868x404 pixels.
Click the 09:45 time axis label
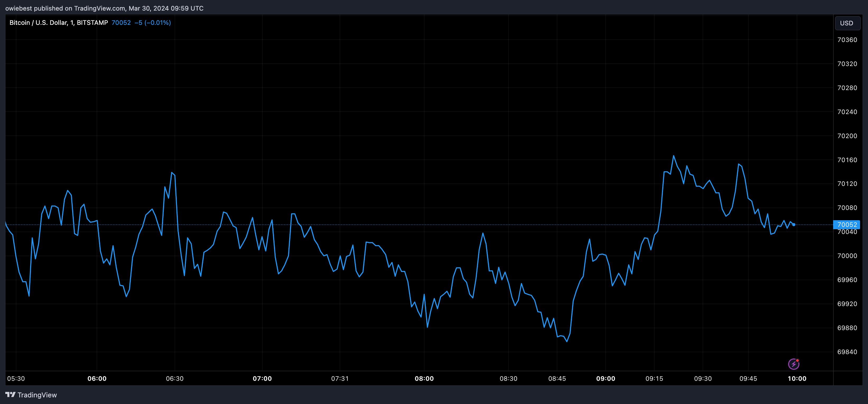748,378
